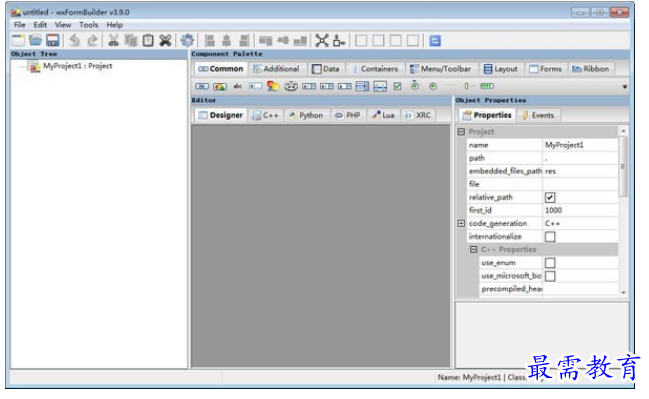Add a wxButton from the palette
The height and width of the screenshot is (399, 649).
tap(202, 86)
